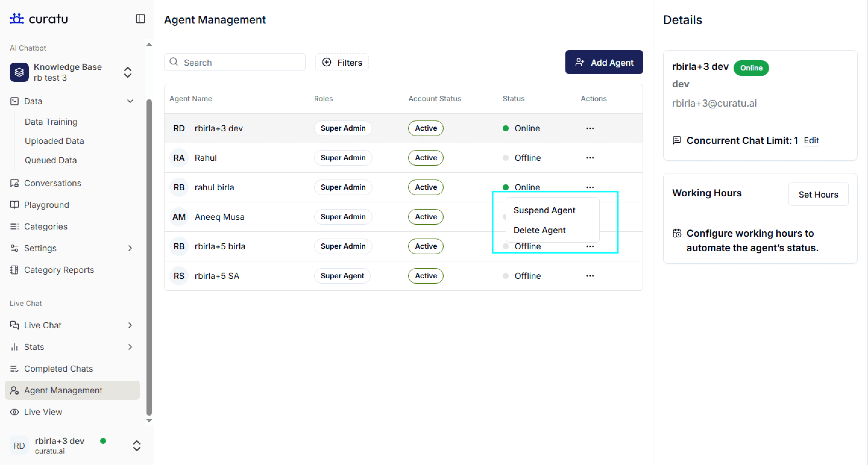Click the Add Agent button

[x=604, y=62]
